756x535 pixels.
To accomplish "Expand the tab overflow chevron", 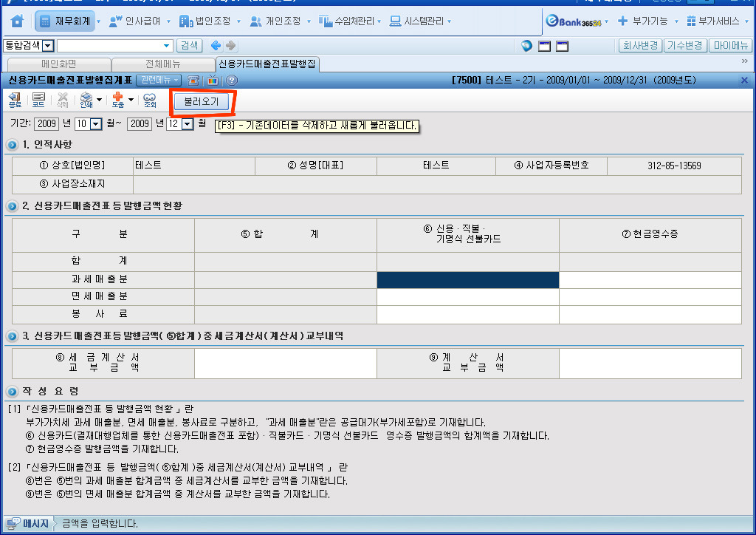I will [x=744, y=61].
